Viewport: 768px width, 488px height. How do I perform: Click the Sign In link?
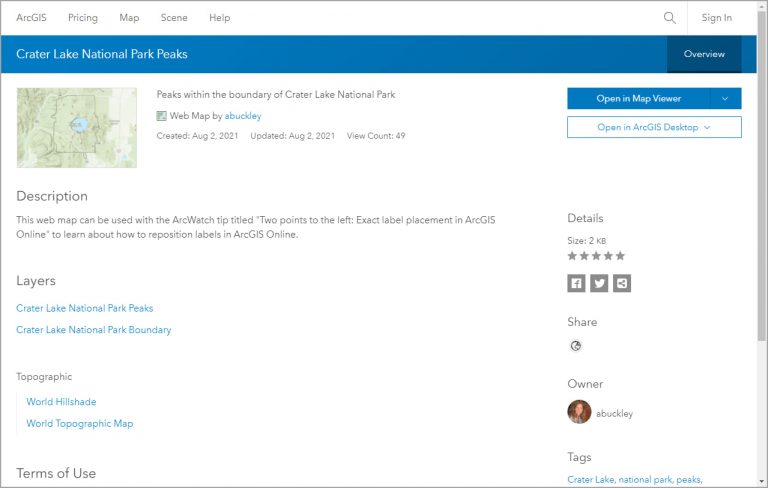716,18
